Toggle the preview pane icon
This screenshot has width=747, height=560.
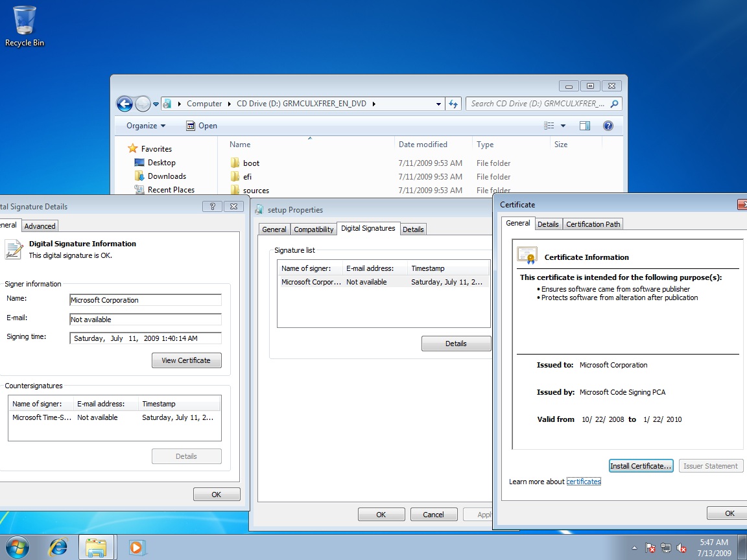585,126
